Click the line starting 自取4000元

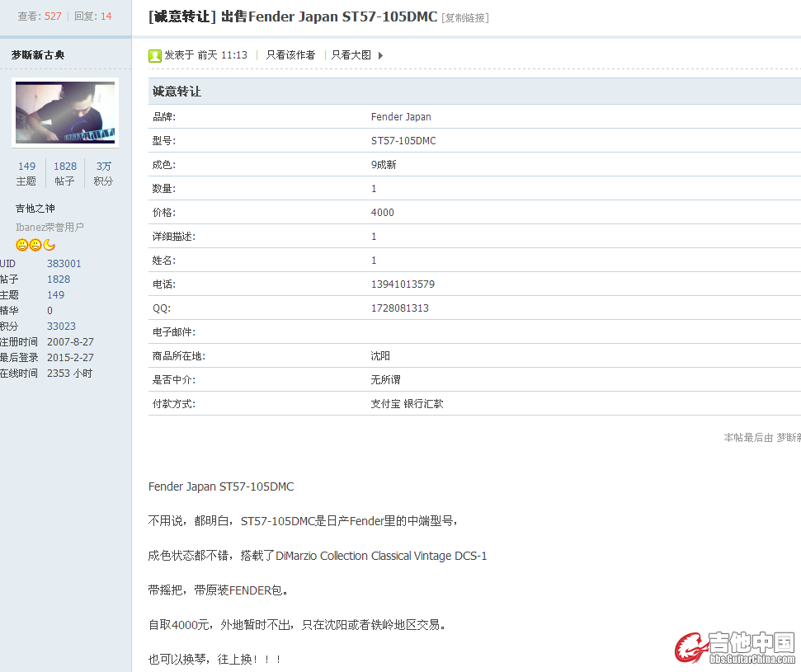point(297,624)
